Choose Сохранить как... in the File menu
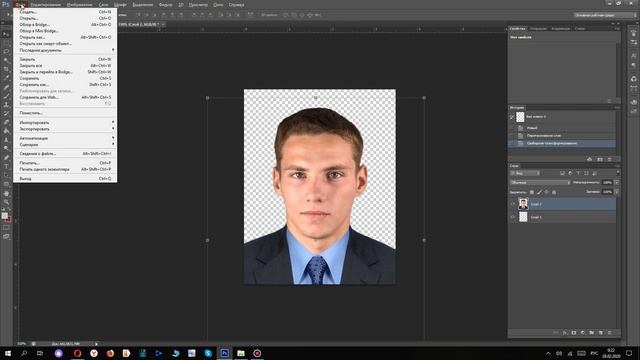Screen dimensions: 640x360 (65, 84)
